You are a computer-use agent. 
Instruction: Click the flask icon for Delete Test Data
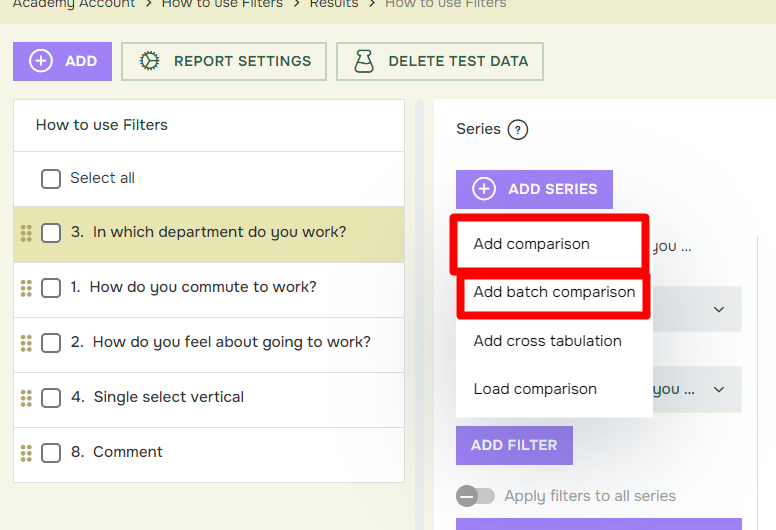[x=364, y=61]
